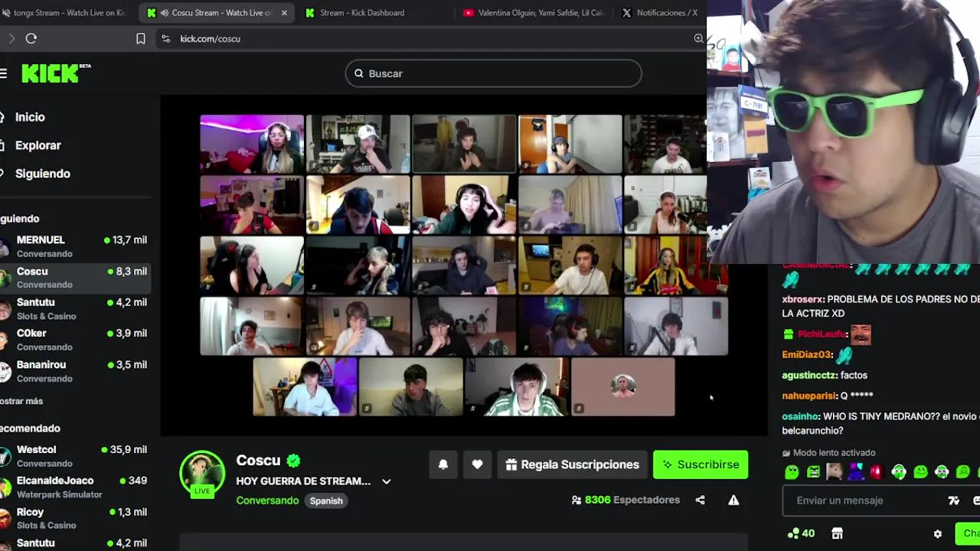Open Siguiendo in the sidebar

coord(43,174)
